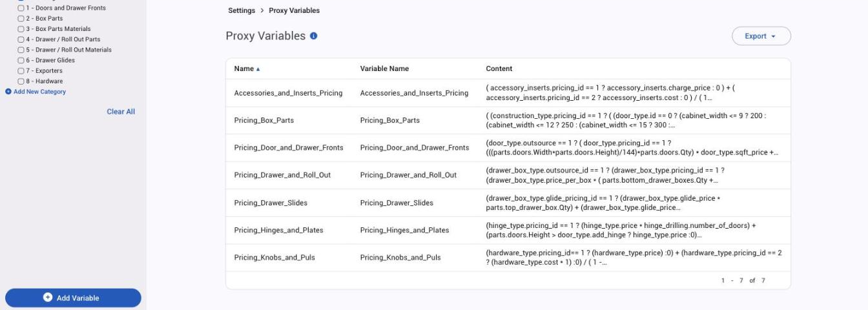Click Pricing_Hinges_and_Plates in Variable Name column
This screenshot has width=868, height=310.
404,230
